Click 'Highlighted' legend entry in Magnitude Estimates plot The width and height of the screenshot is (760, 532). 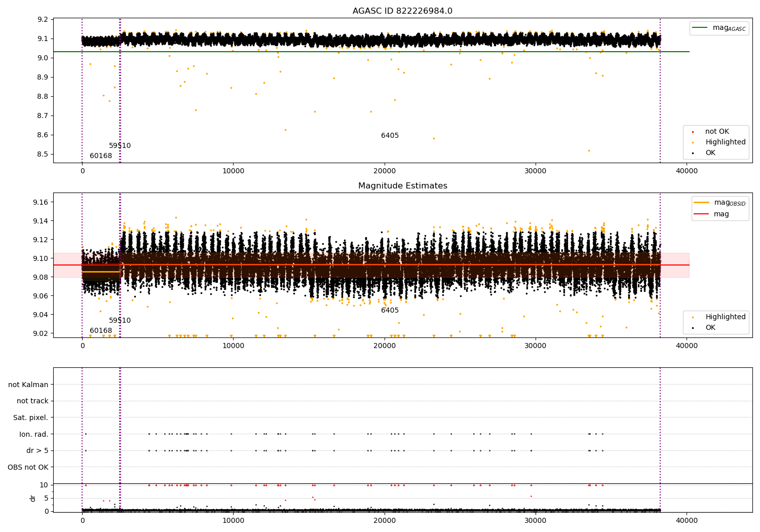[719, 317]
